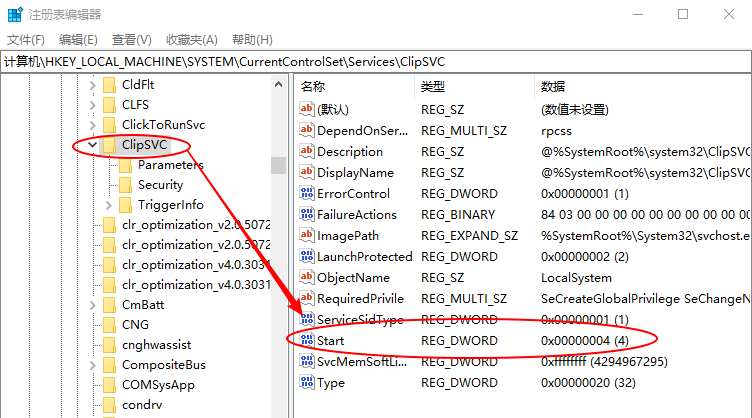Viewport: 752px width, 418px height.
Task: Select the ImagePath value string icon
Action: 307,236
